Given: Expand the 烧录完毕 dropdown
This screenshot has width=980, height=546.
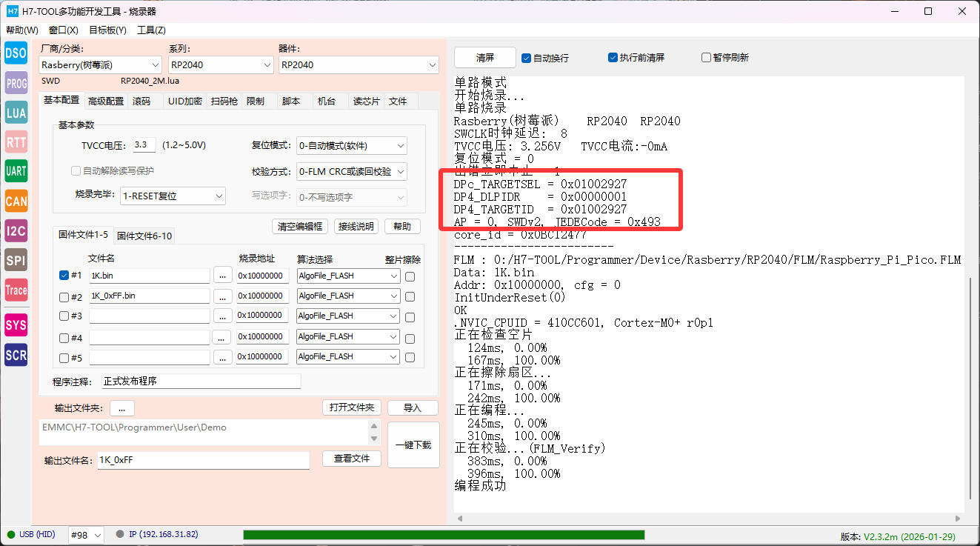Looking at the screenshot, I should [x=173, y=196].
